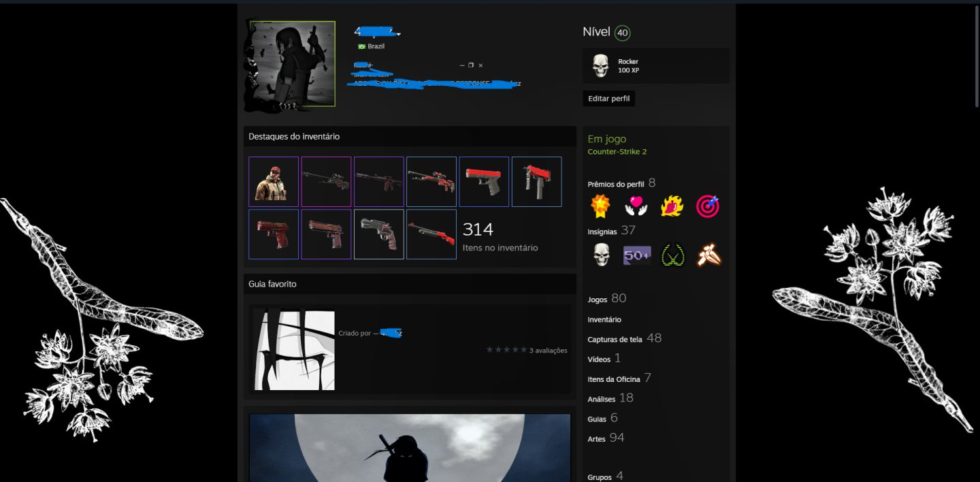Click the 314 Itens no inventário count
This screenshot has width=980, height=482.
tap(500, 236)
